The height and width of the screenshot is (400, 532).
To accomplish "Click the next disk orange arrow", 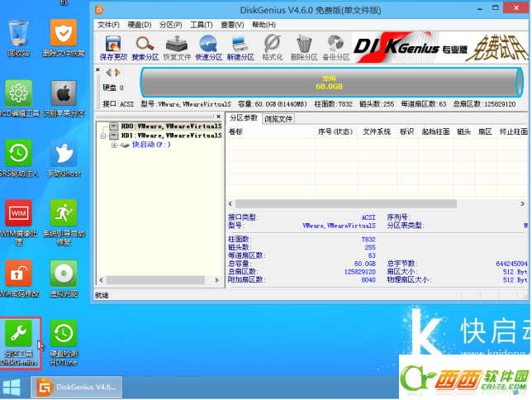I will point(118,73).
